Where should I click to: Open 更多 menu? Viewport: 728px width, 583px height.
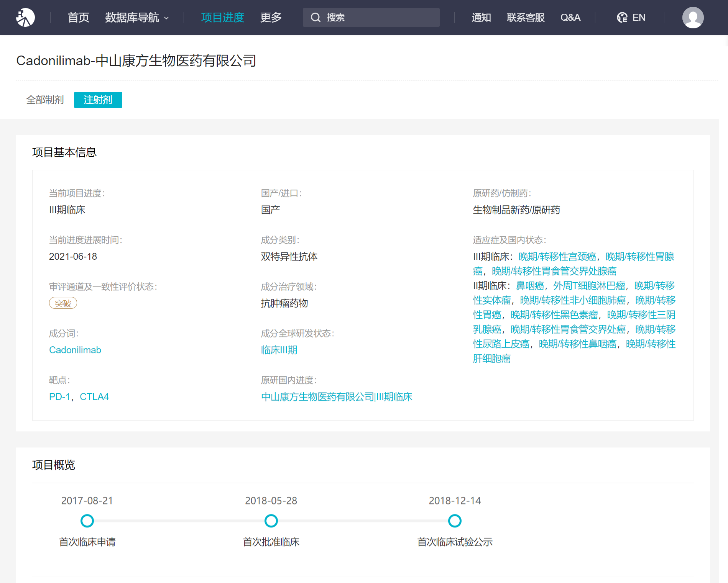pos(271,18)
